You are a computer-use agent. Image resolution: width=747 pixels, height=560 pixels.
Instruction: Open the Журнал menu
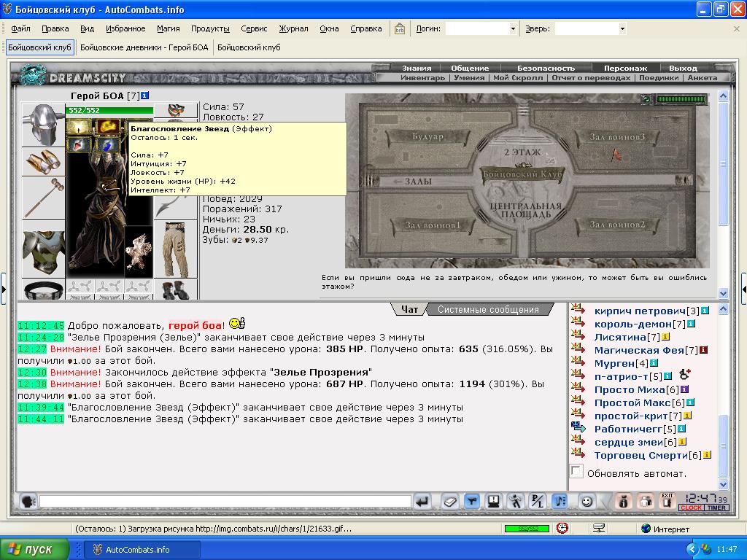293,28
